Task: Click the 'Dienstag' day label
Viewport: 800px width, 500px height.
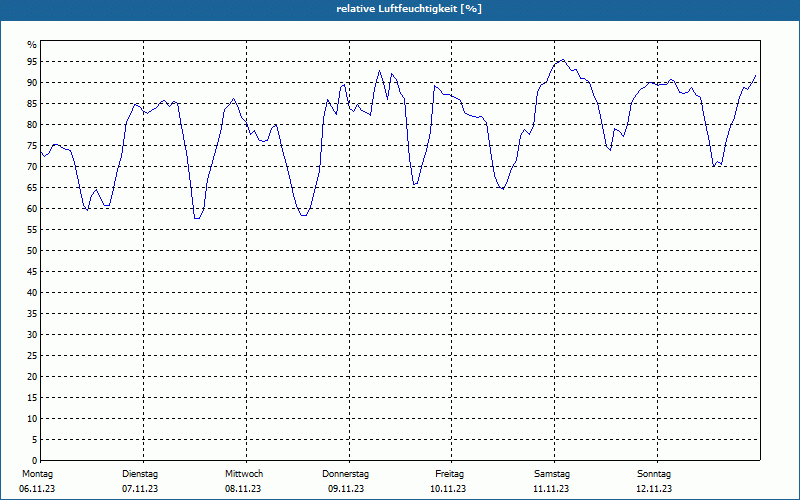Action: pyautogui.click(x=140, y=474)
